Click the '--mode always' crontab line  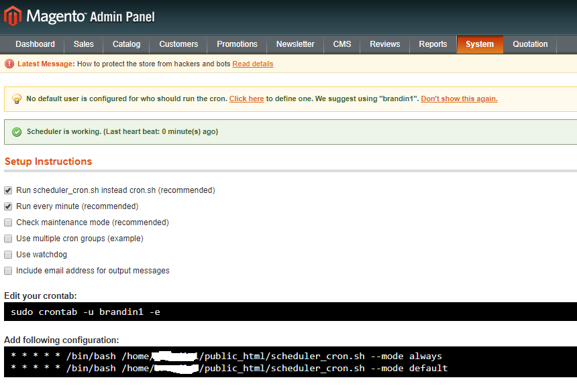pos(226,356)
